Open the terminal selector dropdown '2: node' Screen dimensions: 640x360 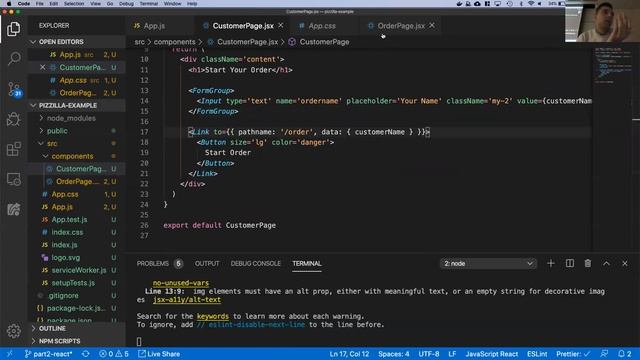point(488,263)
